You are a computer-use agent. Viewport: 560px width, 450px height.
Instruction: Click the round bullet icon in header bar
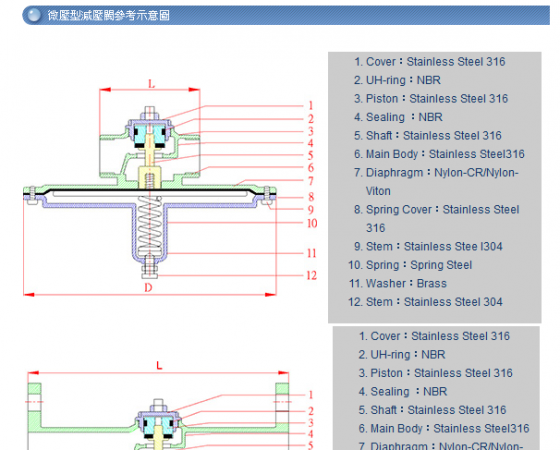click(x=35, y=15)
